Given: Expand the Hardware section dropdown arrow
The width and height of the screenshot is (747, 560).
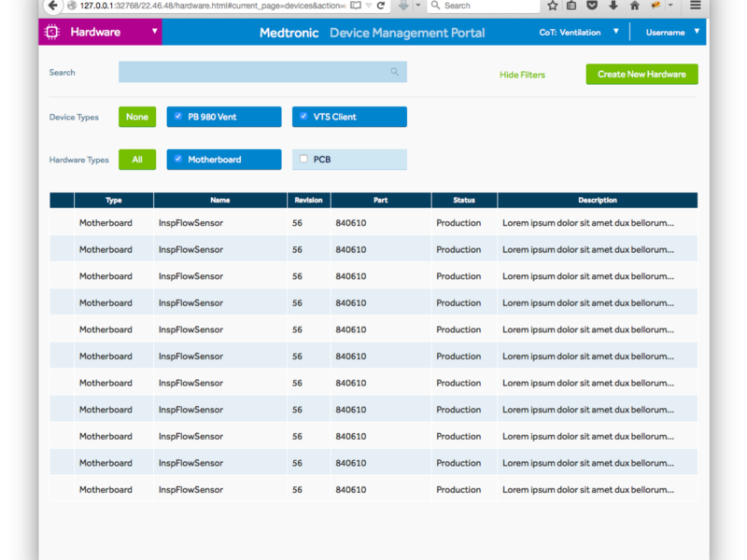Looking at the screenshot, I should [154, 31].
